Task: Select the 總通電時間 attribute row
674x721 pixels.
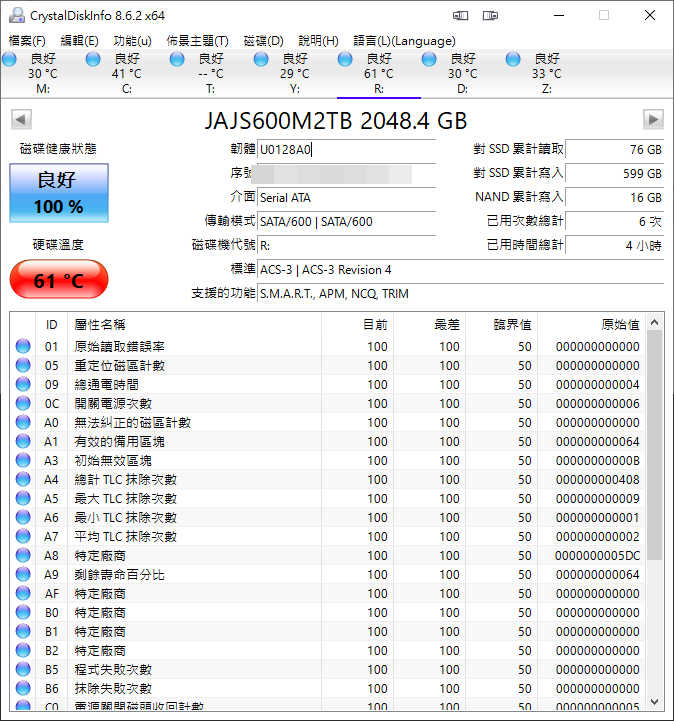Action: tap(327, 384)
